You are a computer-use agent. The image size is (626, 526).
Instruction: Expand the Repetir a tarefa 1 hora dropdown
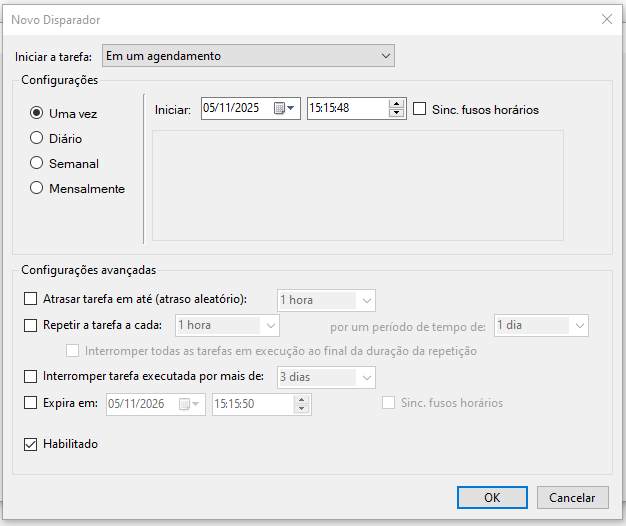coord(227,326)
